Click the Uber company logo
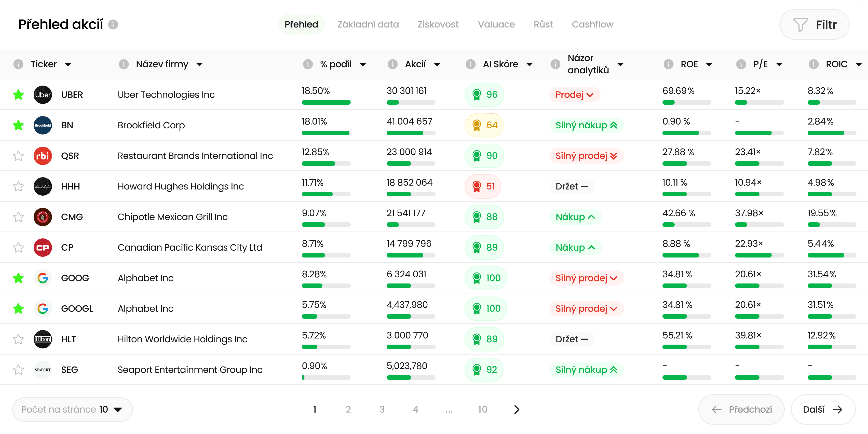 tap(43, 95)
